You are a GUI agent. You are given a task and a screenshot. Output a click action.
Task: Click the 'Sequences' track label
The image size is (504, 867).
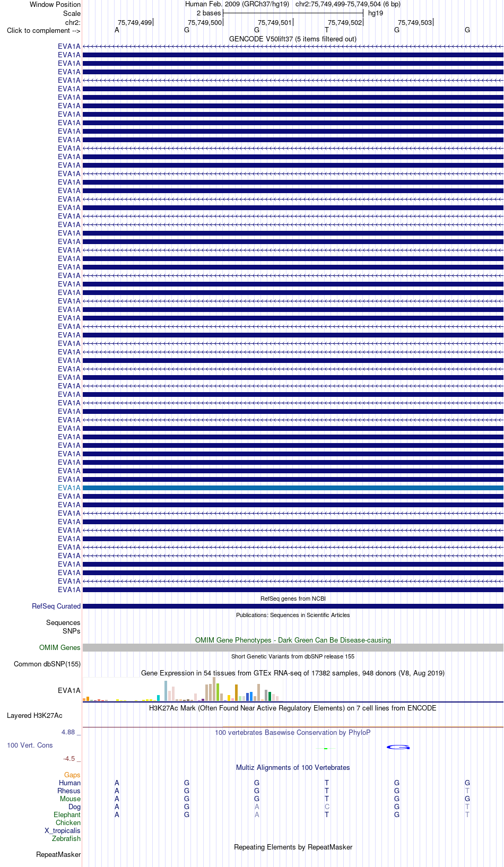click(63, 622)
